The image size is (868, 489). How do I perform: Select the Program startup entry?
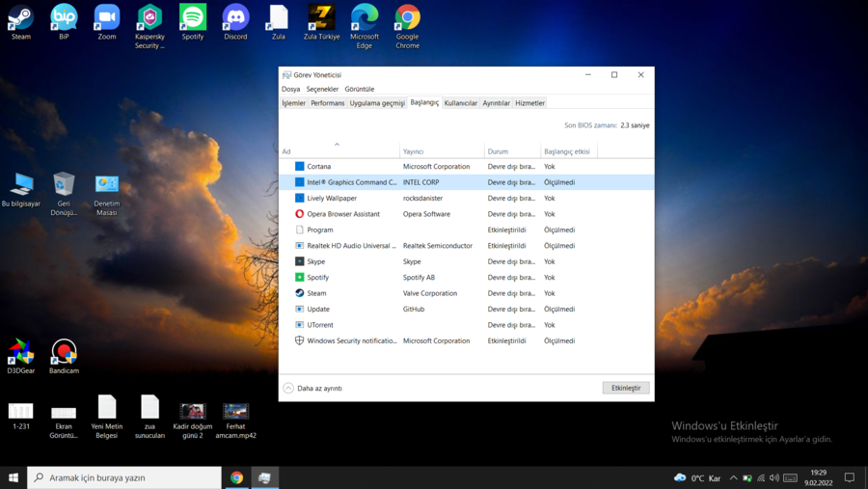pos(466,230)
